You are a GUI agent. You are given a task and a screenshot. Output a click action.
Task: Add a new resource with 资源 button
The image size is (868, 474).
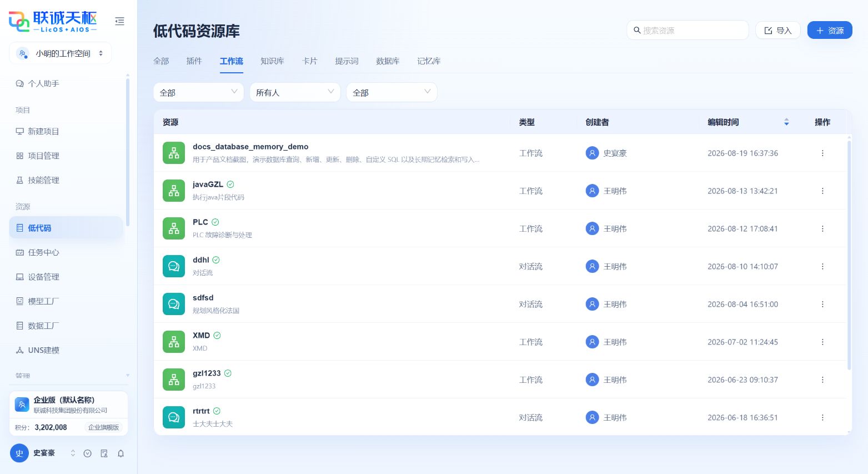click(x=830, y=31)
